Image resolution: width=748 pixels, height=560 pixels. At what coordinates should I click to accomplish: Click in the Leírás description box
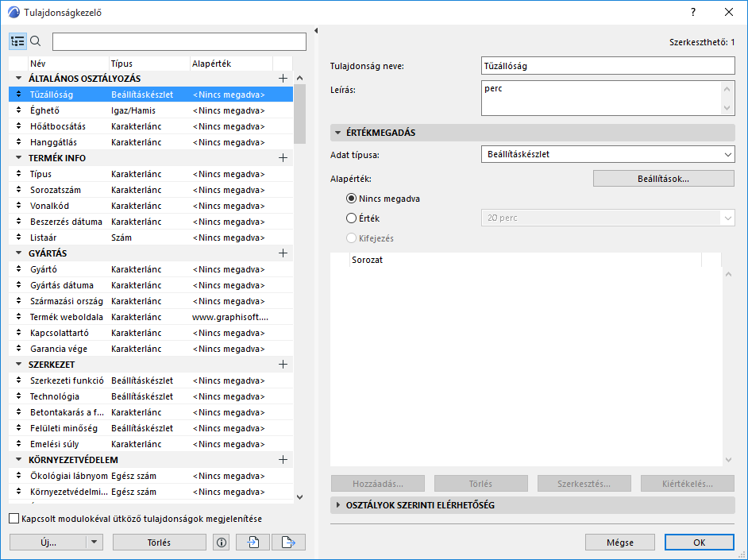coord(601,98)
